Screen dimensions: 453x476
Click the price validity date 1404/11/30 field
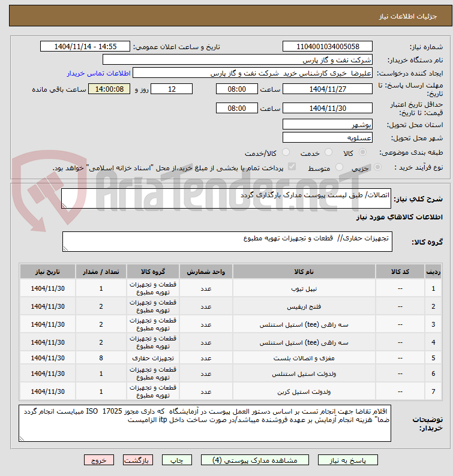(328, 108)
